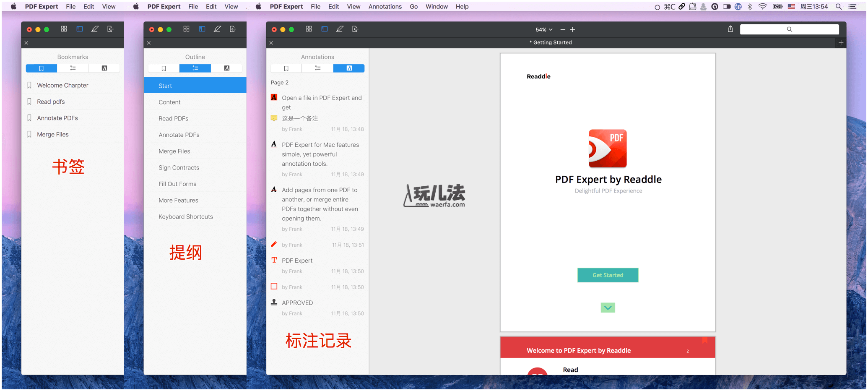The image size is (868, 391).
Task: Toggle sidebar icon in Getting Started window
Action: 324,29
